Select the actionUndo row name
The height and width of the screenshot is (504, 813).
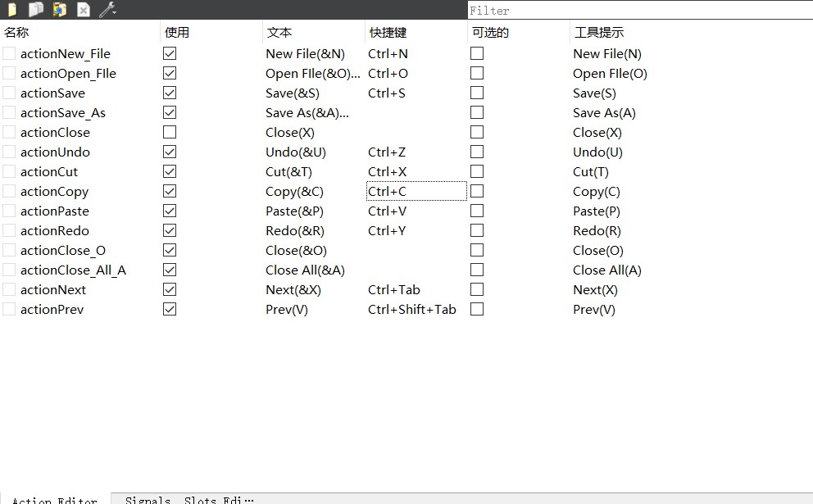coord(55,152)
